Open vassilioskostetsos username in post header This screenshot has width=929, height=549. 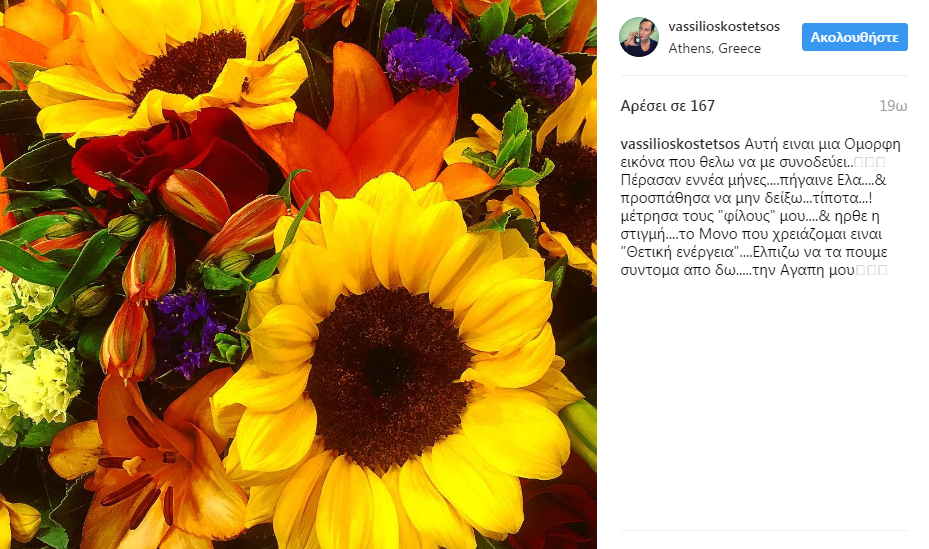[x=724, y=27]
